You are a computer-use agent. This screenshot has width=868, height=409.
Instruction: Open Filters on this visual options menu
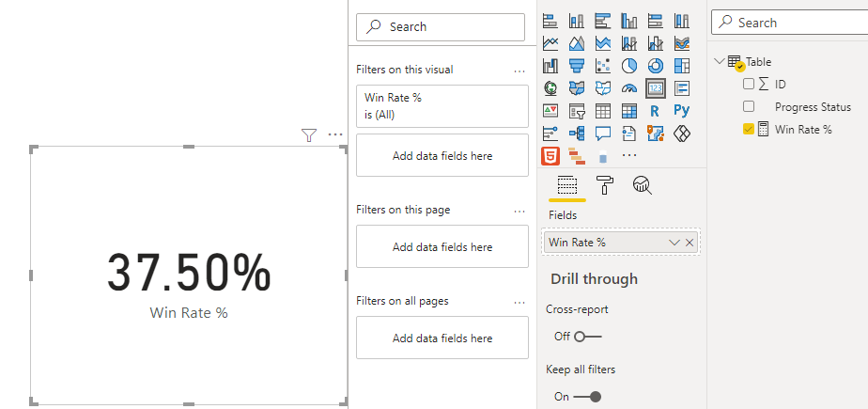(519, 71)
